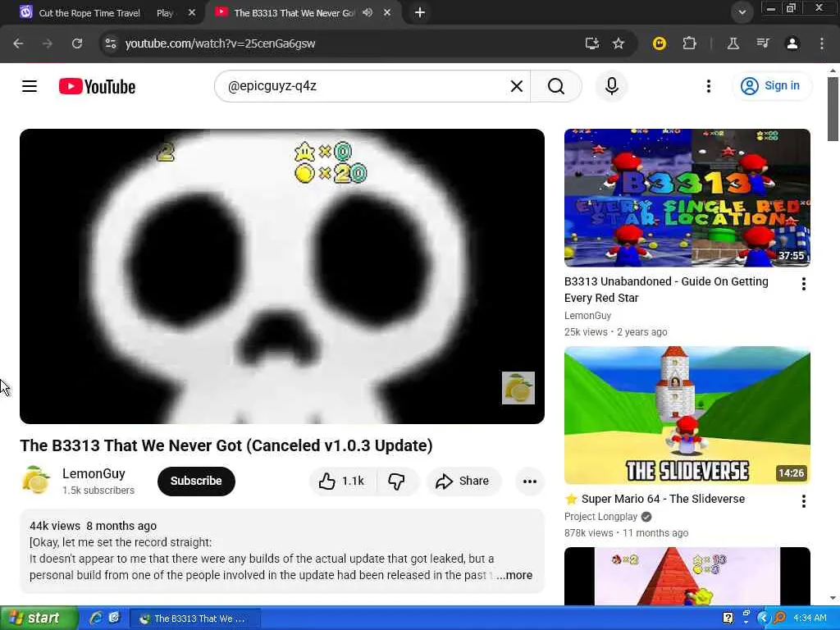Open B3313 Unabandoned Guide video title
The height and width of the screenshot is (630, 840).
tap(666, 290)
